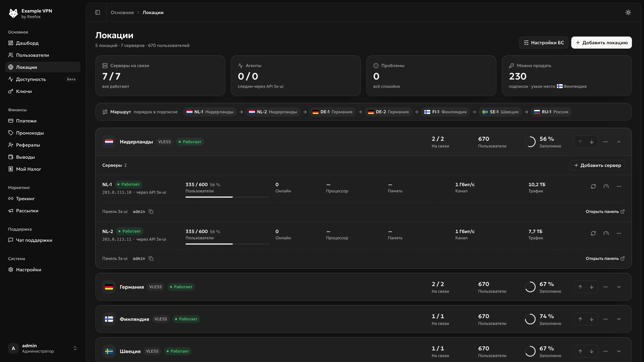
Task: Expand the Швеция location card
Action: coord(619,351)
